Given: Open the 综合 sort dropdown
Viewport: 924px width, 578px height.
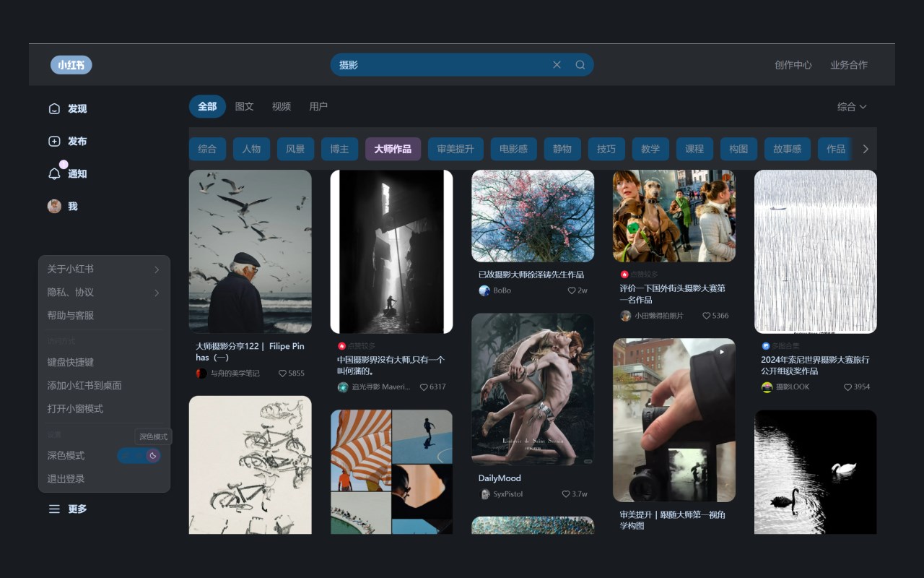Looking at the screenshot, I should pyautogui.click(x=852, y=106).
